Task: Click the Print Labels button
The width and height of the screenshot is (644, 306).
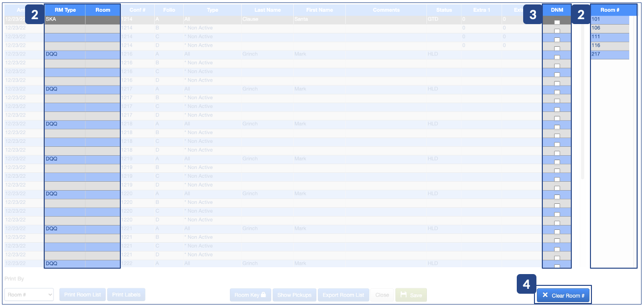Action: 126,295
